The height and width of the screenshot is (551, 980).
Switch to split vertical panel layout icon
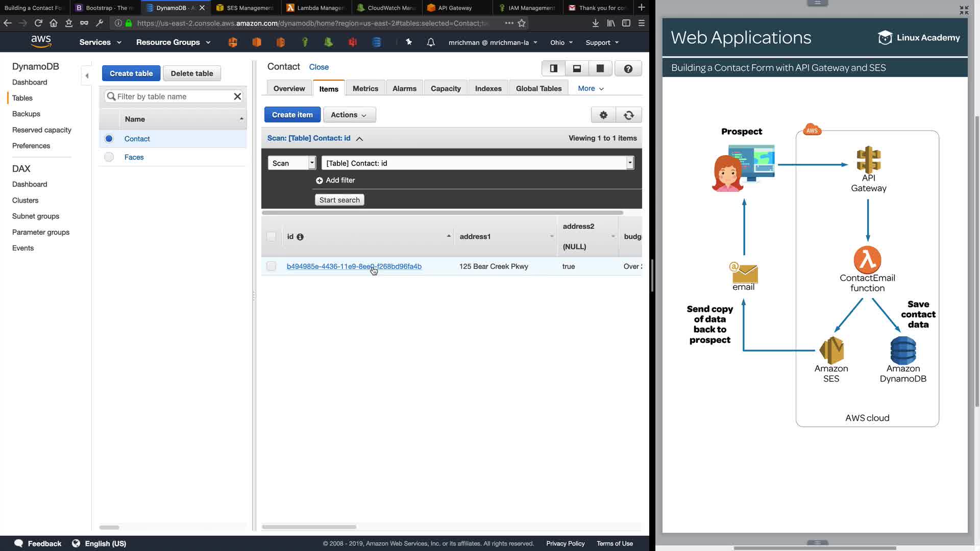pyautogui.click(x=553, y=68)
